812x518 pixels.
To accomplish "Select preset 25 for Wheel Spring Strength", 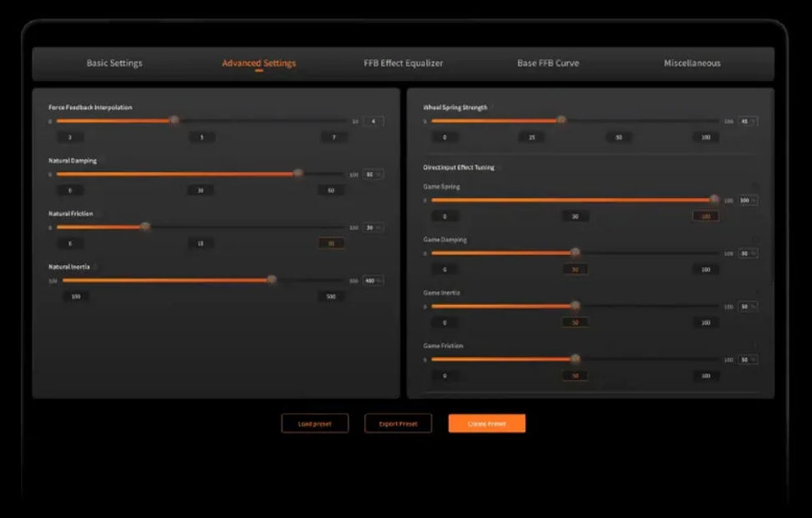I will coord(531,137).
